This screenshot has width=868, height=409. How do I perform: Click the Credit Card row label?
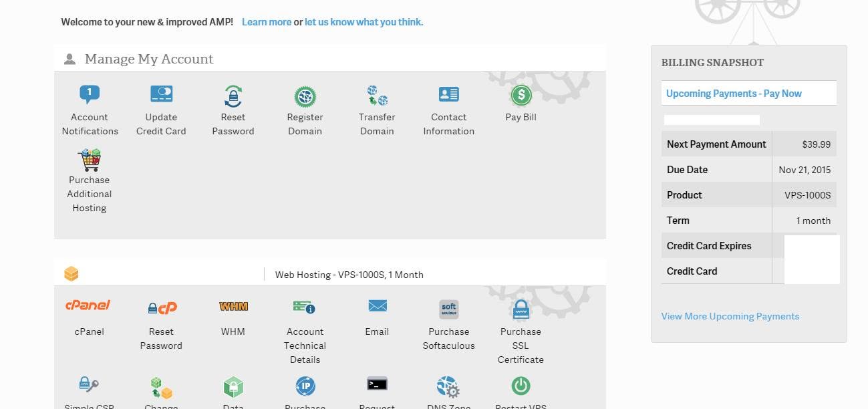pyautogui.click(x=692, y=271)
